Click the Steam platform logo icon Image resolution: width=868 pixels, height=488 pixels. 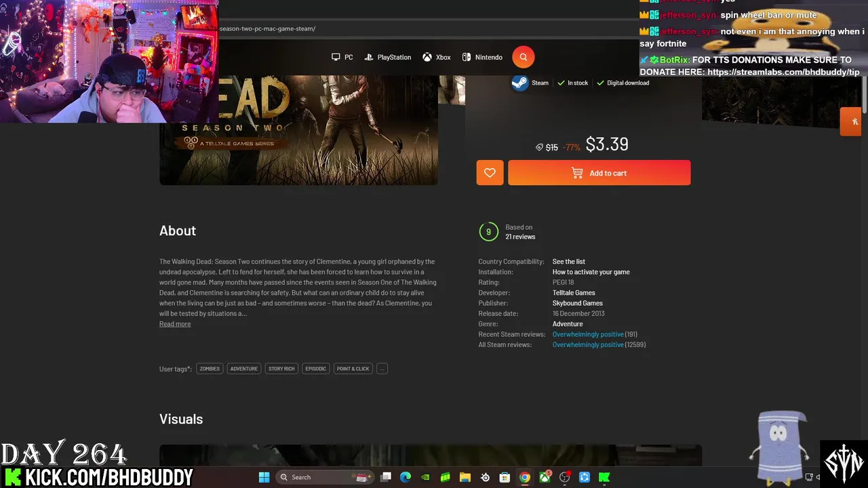pos(519,83)
